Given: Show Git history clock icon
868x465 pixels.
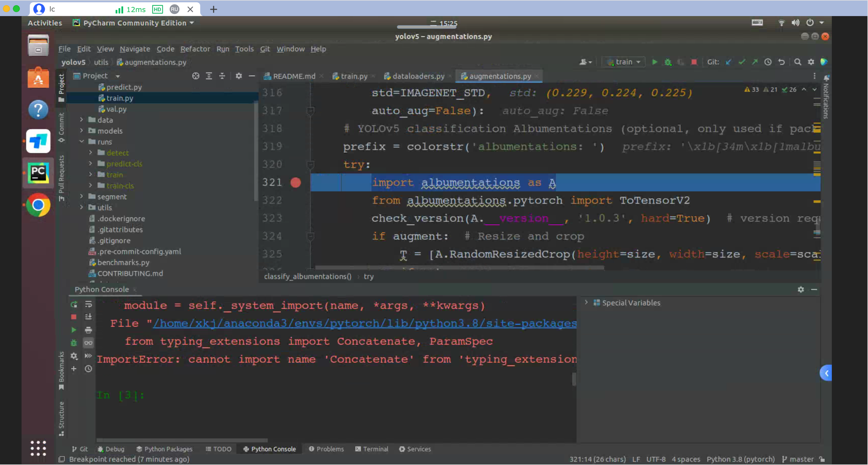Looking at the screenshot, I should tap(768, 62).
